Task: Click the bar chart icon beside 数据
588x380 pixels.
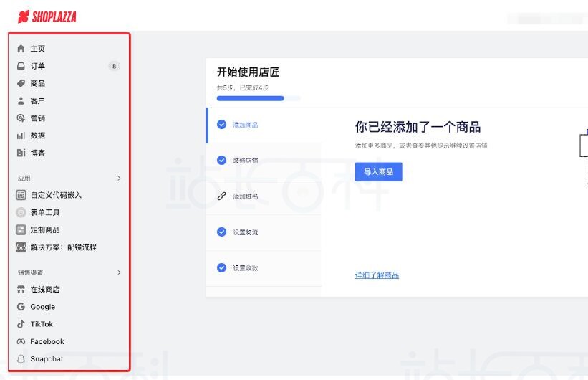Action: [21, 136]
